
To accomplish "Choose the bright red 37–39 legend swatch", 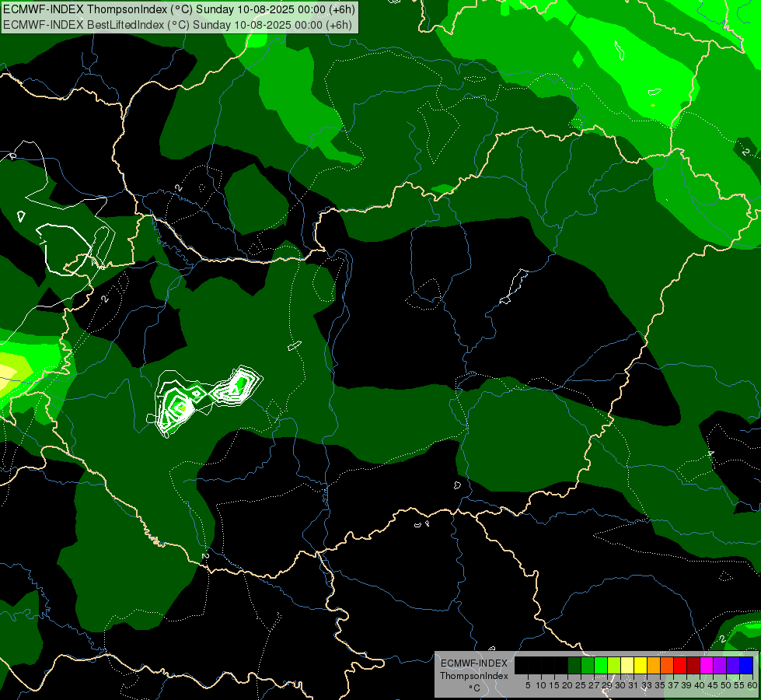I will pyautogui.click(x=680, y=665).
